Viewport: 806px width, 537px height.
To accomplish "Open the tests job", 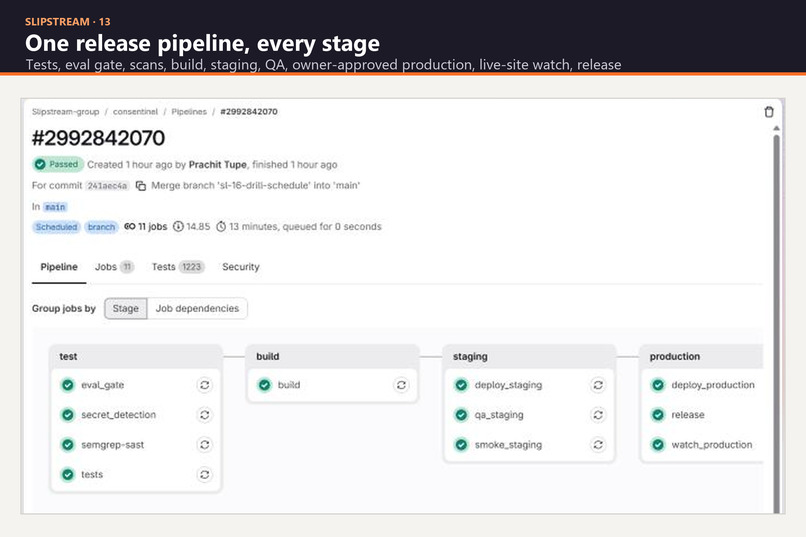I will click(92, 474).
